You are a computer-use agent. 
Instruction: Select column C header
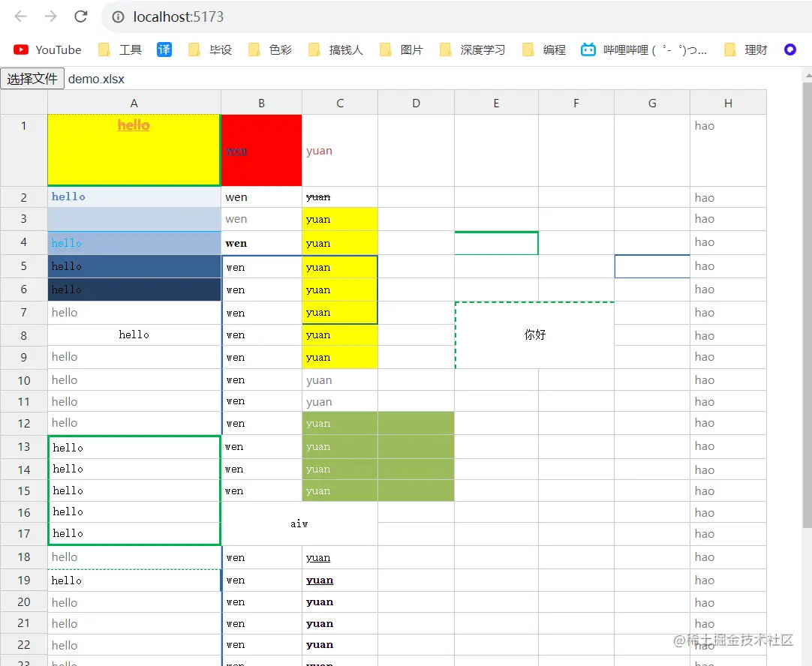(340, 103)
